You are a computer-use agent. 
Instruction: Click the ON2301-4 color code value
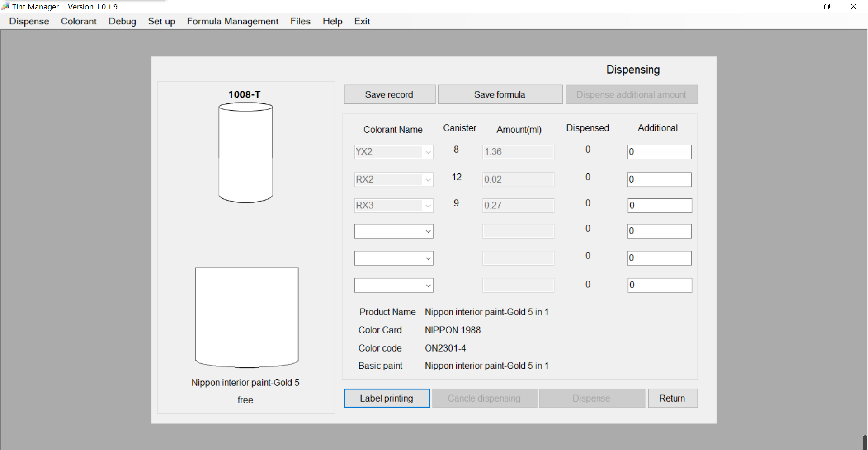tap(445, 348)
